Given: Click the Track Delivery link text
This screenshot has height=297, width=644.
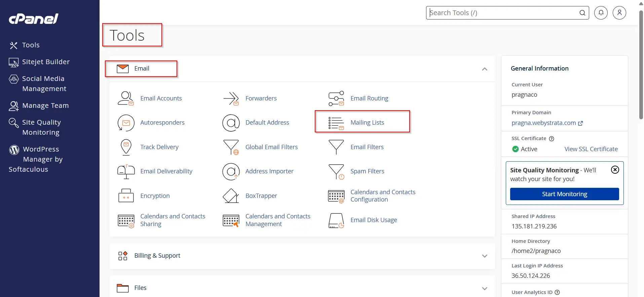Looking at the screenshot, I should click(159, 147).
